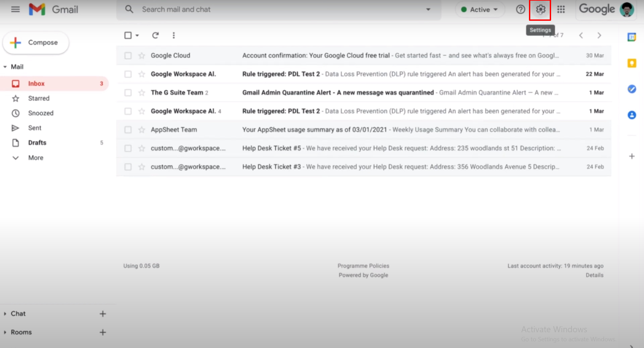Open Google Keep from the right sidebar
This screenshot has height=348, width=644.
point(632,63)
